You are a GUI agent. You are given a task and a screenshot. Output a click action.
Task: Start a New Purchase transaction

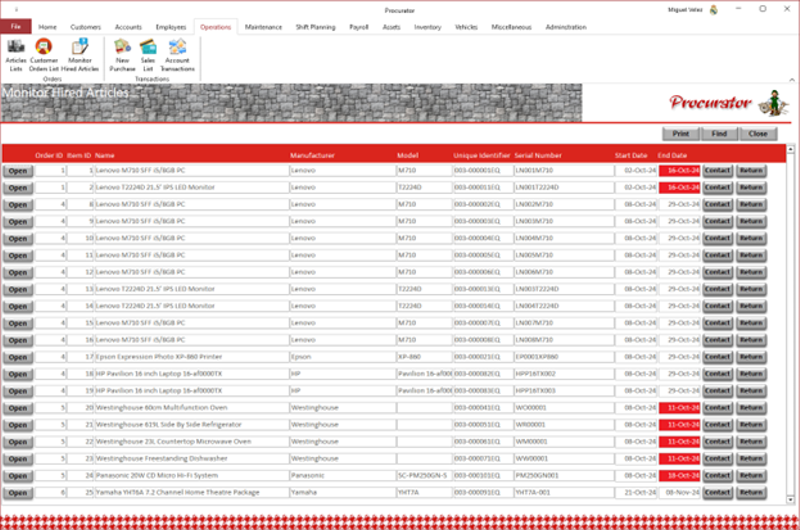tap(123, 54)
